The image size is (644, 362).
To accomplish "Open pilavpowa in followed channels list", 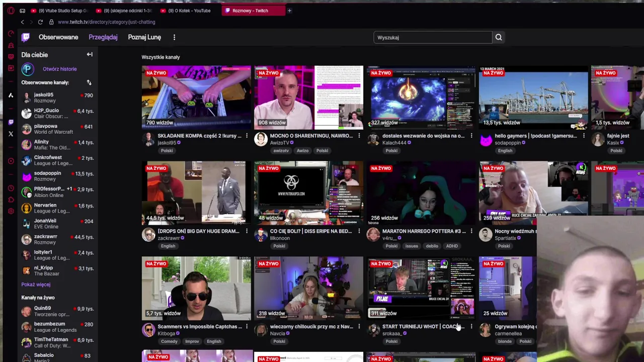I will (57, 129).
